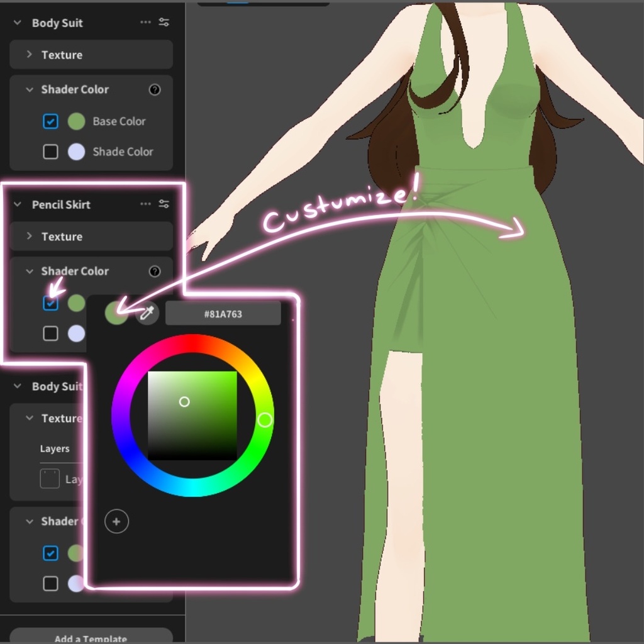Uncheck Base Color under Body Suit
This screenshot has width=644, height=644.
(50, 121)
